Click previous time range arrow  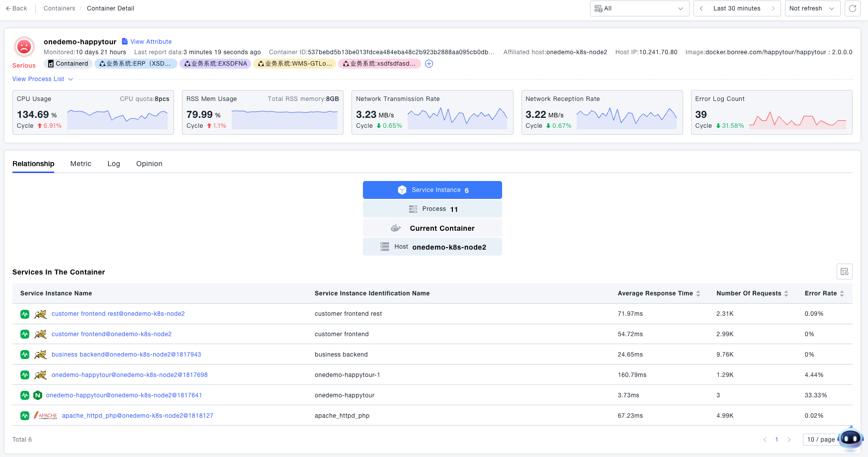(701, 8)
